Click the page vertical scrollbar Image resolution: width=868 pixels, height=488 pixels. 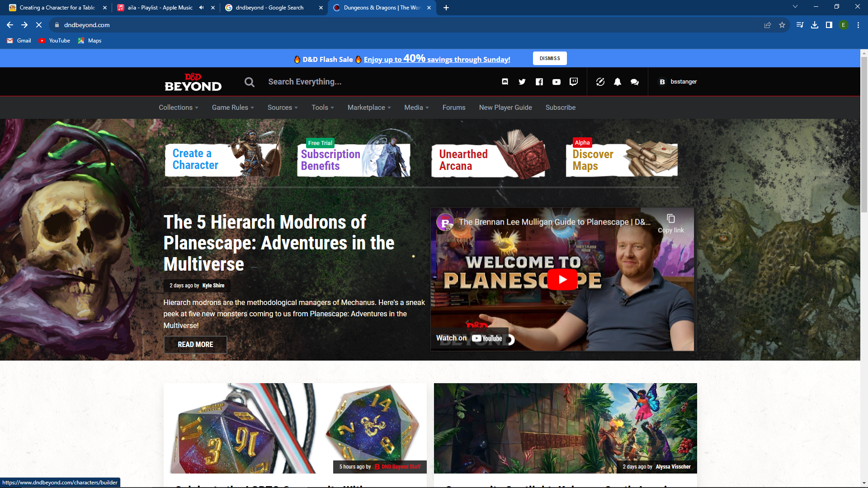(x=864, y=136)
